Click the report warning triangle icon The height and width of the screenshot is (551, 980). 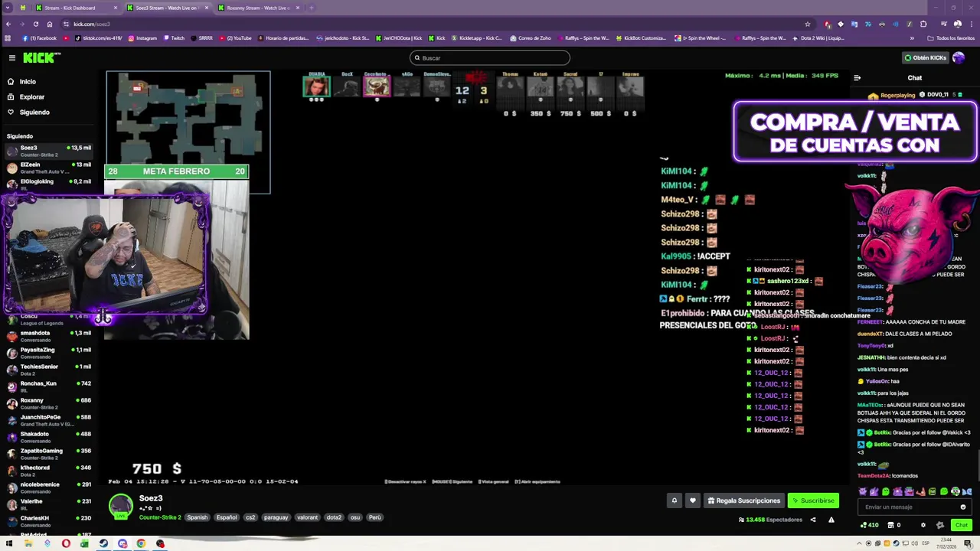[x=831, y=520]
